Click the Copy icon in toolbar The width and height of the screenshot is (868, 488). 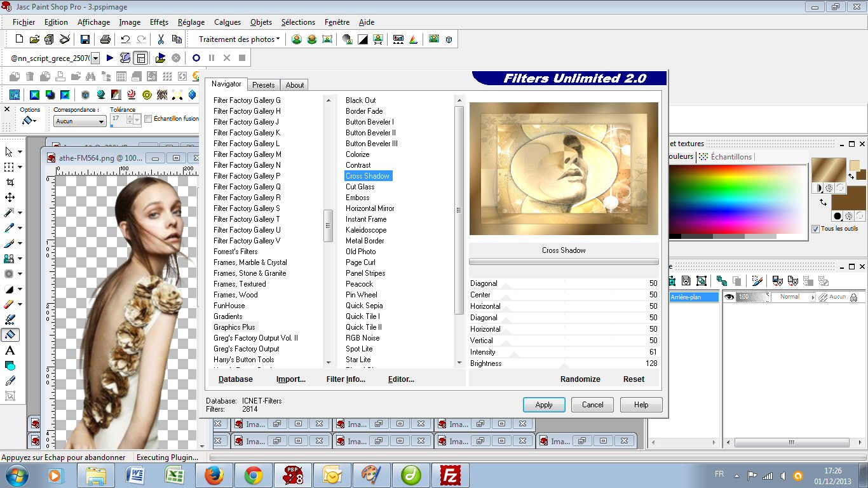[177, 39]
